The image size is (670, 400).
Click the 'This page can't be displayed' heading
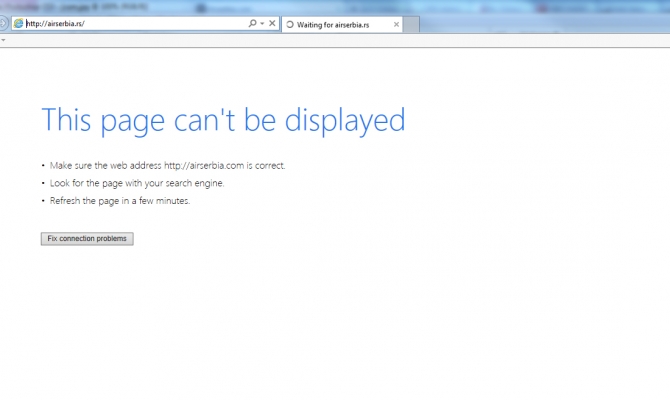pos(223,120)
